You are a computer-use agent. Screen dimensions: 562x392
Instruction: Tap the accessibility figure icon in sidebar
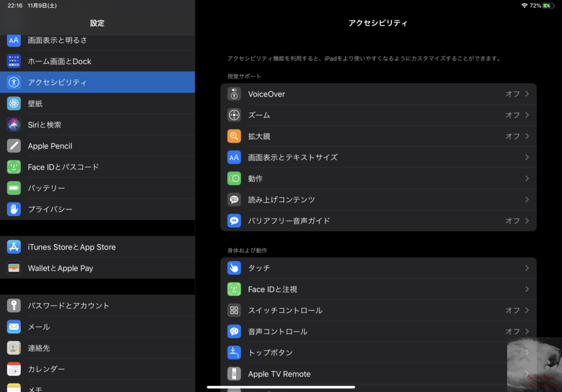14,82
